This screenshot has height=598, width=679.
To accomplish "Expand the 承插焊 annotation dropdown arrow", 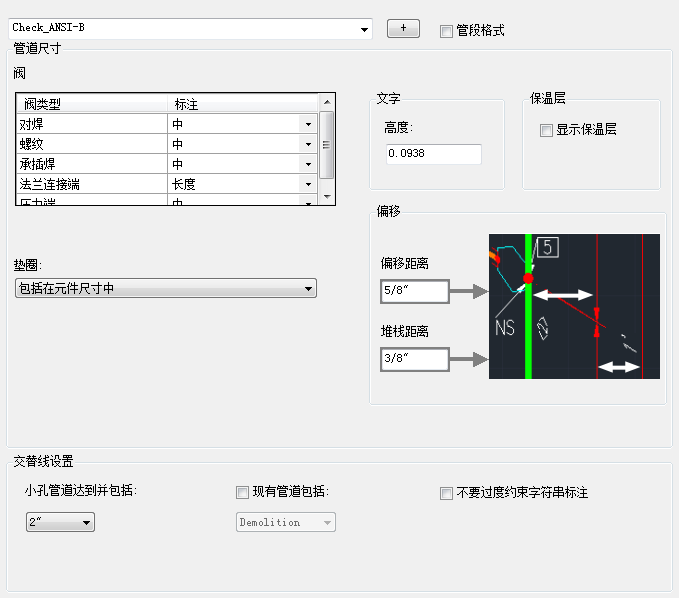I will (308, 164).
